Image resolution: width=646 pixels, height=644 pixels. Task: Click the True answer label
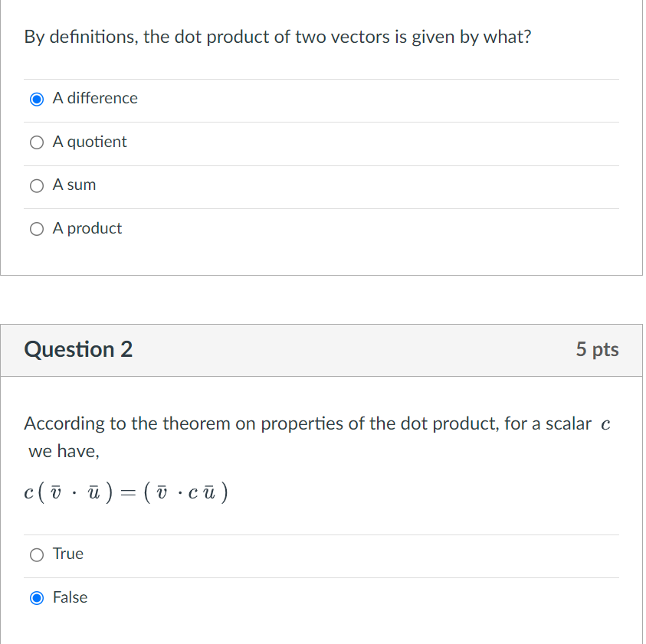[67, 554]
